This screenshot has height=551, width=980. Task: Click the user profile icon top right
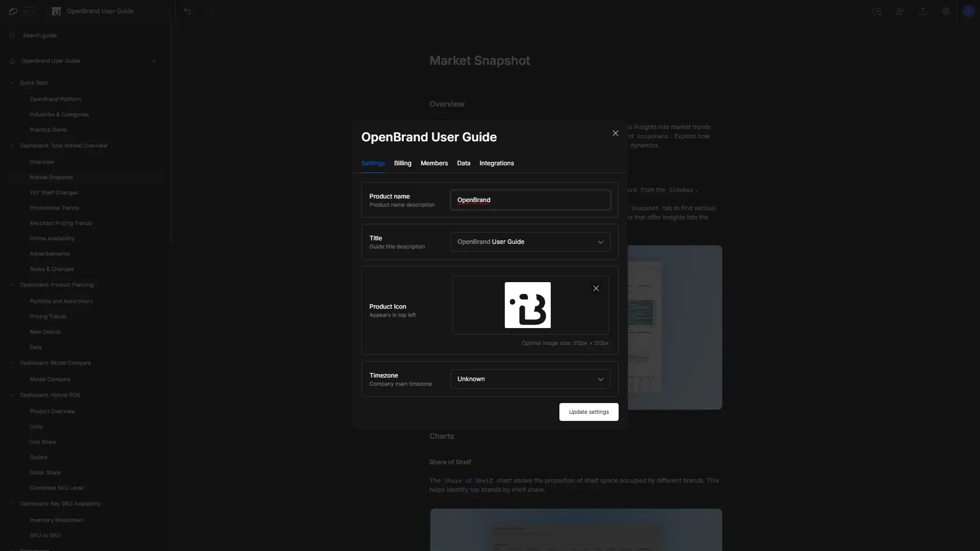[968, 10]
